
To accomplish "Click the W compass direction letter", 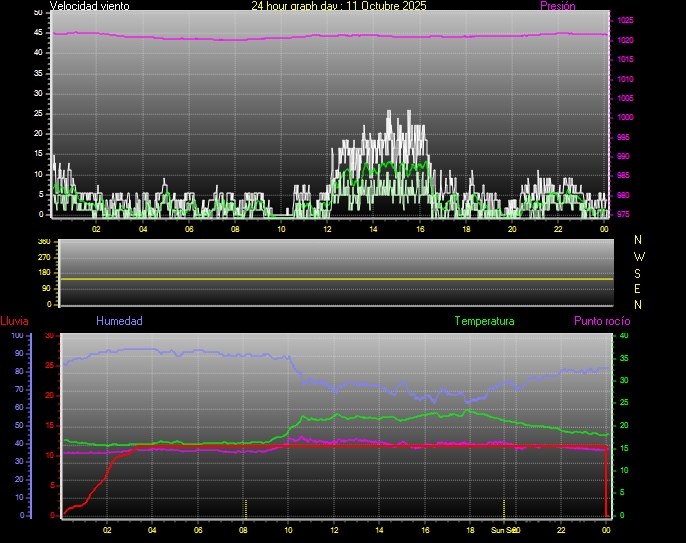I will [639, 256].
